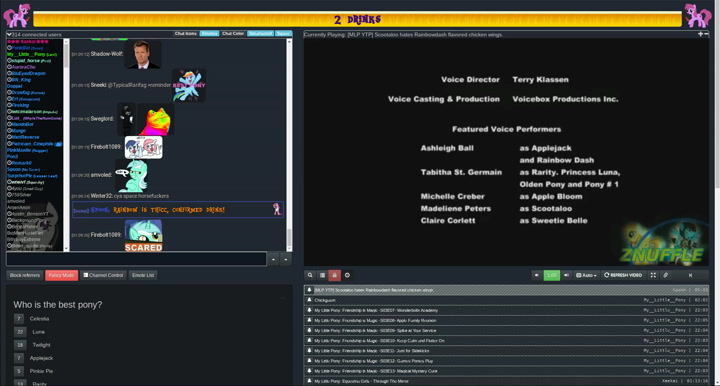Click the plus icon above the video
Screen dimensions: 720x386
click(700, 34)
